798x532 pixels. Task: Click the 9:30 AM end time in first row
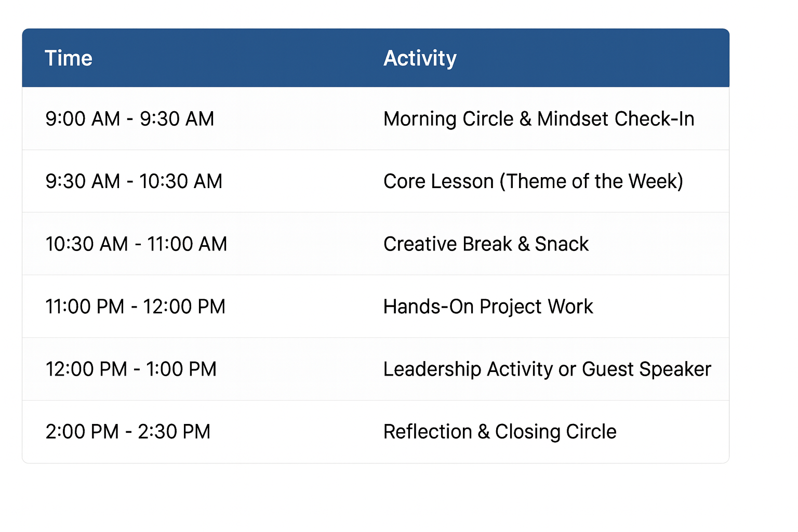pos(177,119)
